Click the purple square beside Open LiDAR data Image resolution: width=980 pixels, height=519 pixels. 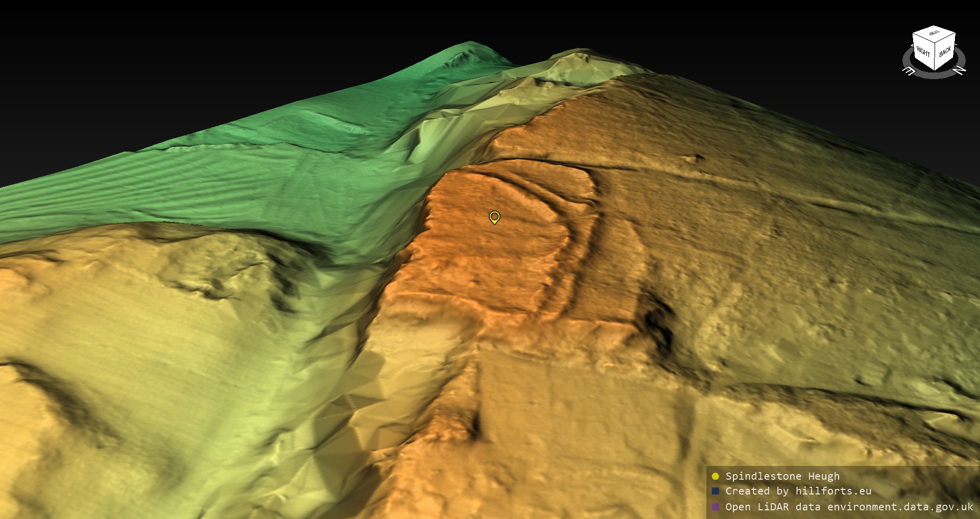715,507
